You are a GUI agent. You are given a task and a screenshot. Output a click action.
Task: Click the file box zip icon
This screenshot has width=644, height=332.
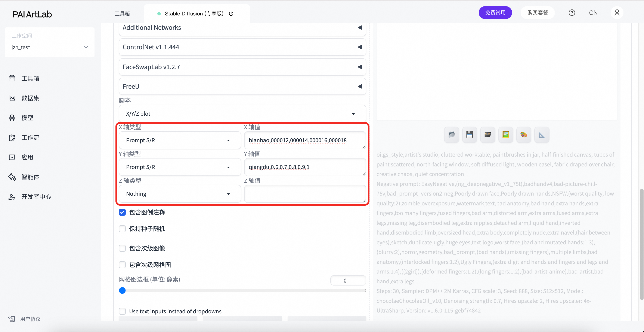487,135
